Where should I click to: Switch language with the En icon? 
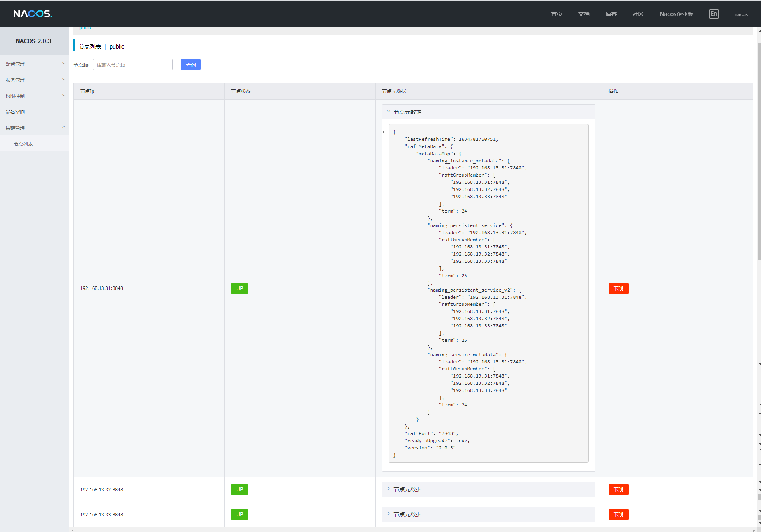coord(714,14)
